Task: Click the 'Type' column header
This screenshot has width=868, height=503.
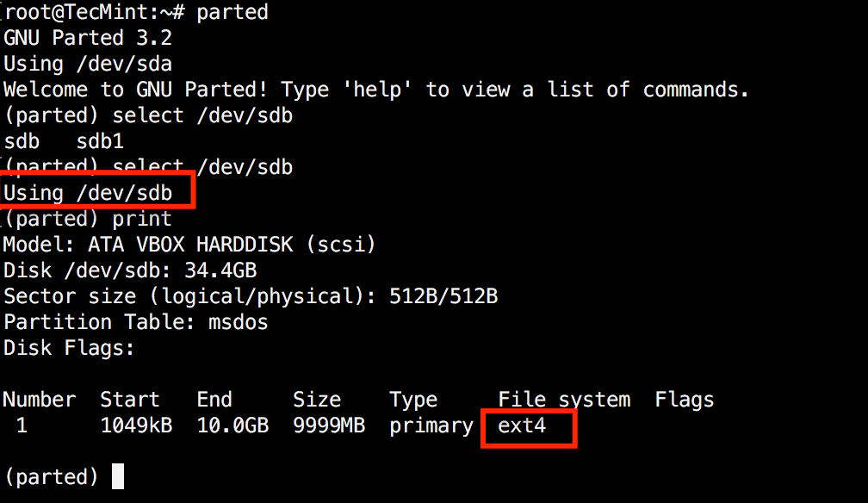Action: coord(413,400)
